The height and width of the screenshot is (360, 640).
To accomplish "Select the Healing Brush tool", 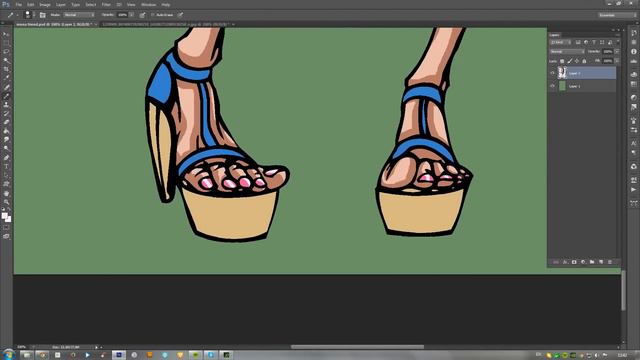I will tap(6, 87).
